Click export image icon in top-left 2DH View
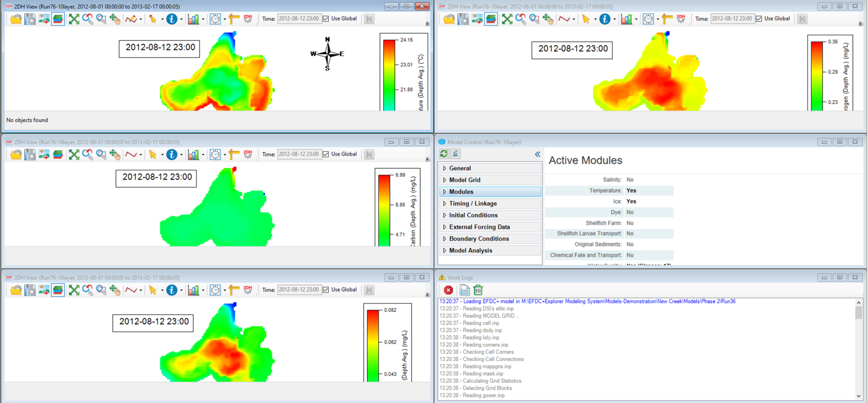The image size is (868, 403). (x=44, y=19)
